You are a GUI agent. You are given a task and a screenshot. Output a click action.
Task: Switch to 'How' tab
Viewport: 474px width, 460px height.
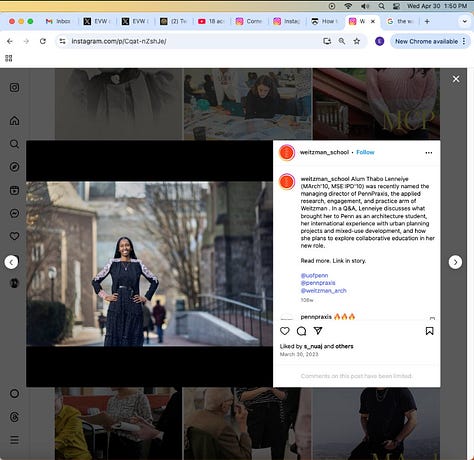[325, 21]
